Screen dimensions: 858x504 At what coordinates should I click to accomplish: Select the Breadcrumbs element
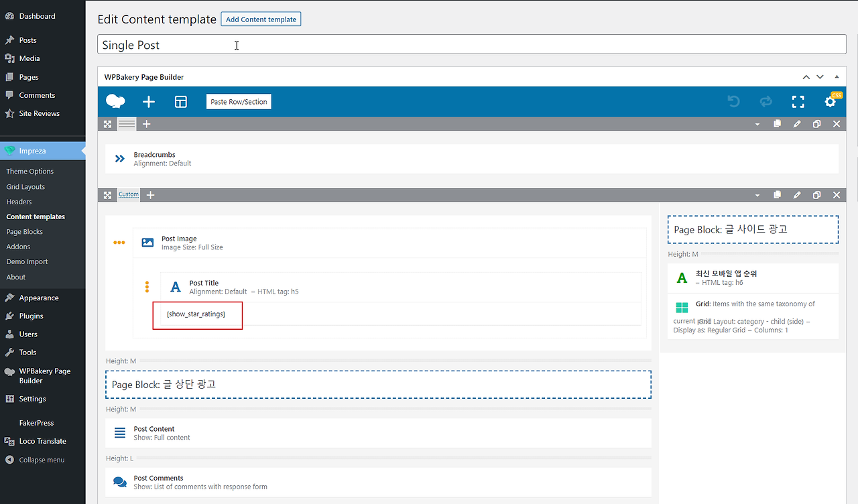pyautogui.click(x=472, y=159)
